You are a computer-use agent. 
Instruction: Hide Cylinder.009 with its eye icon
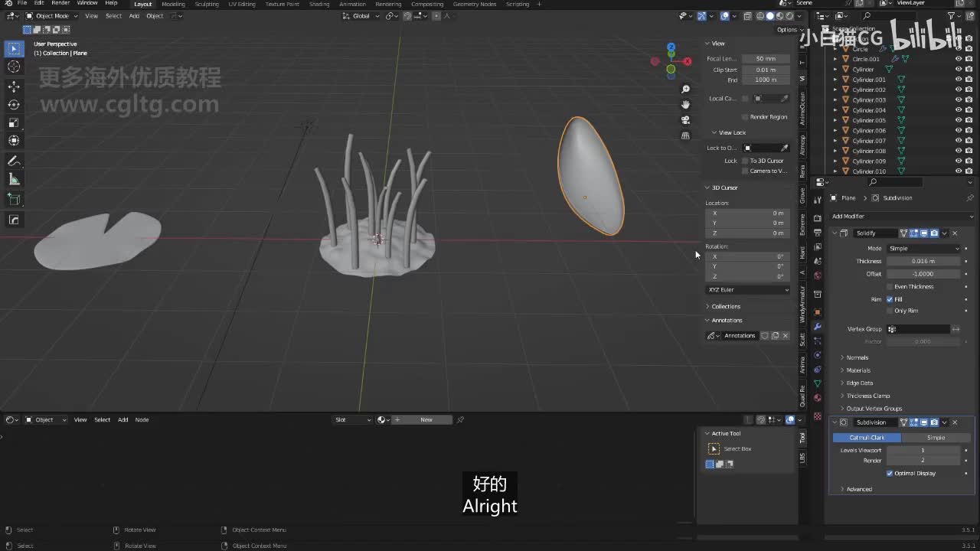pyautogui.click(x=958, y=161)
